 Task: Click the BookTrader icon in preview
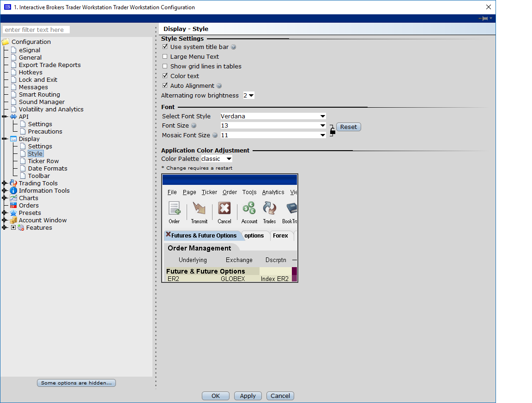coord(292,208)
